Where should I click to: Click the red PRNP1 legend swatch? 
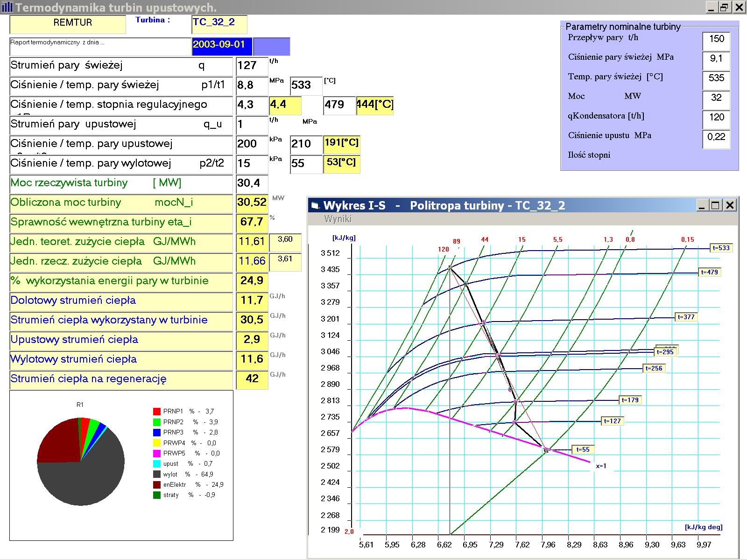pos(157,411)
